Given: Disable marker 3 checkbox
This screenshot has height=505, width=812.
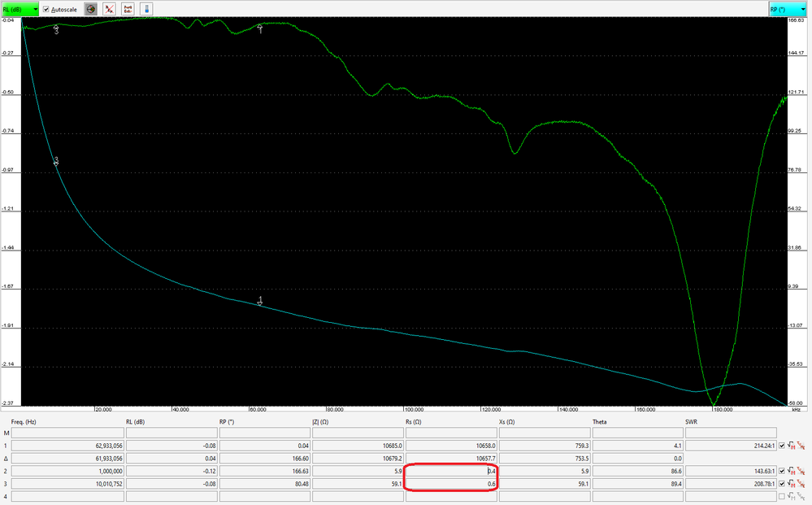Looking at the screenshot, I should (x=782, y=483).
